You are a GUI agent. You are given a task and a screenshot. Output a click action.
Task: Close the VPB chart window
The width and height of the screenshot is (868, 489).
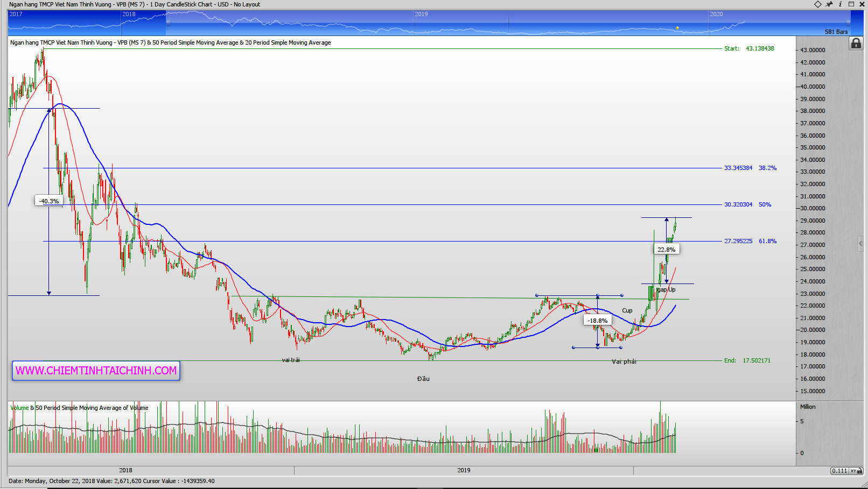[x=862, y=4]
